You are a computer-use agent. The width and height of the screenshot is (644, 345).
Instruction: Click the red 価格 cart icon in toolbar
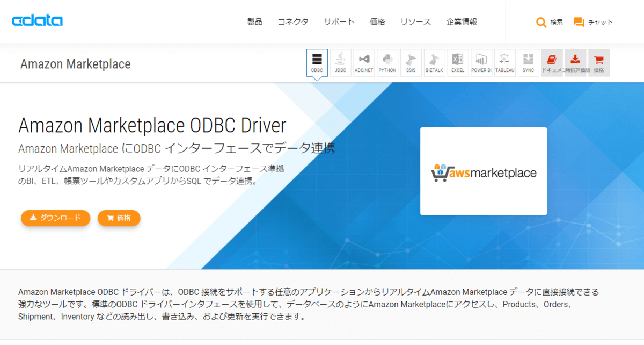click(x=599, y=63)
